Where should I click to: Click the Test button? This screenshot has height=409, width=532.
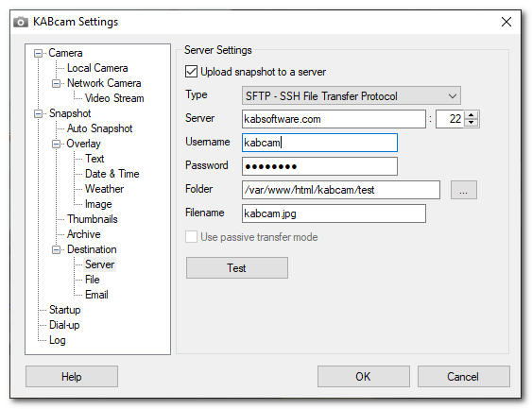(237, 268)
